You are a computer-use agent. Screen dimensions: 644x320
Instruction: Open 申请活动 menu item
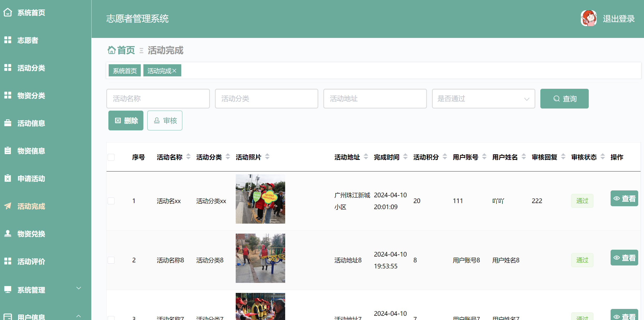31,179
